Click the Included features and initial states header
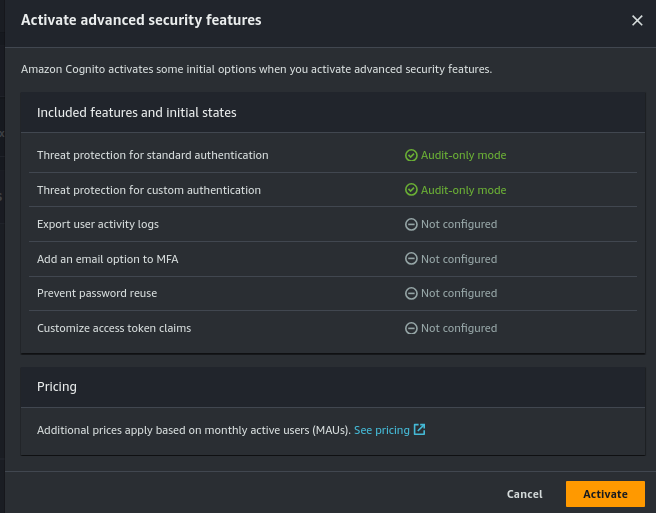This screenshot has height=513, width=656. click(x=136, y=113)
